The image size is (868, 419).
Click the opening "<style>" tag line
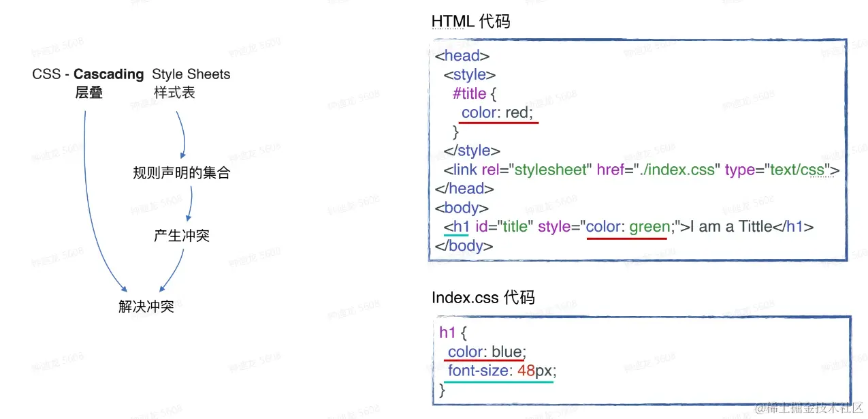point(470,75)
